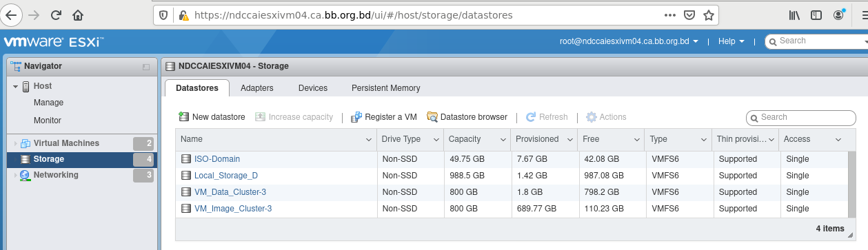Click Local_Storage_D datastore row icon
The height and width of the screenshot is (250, 868).
[x=185, y=176]
